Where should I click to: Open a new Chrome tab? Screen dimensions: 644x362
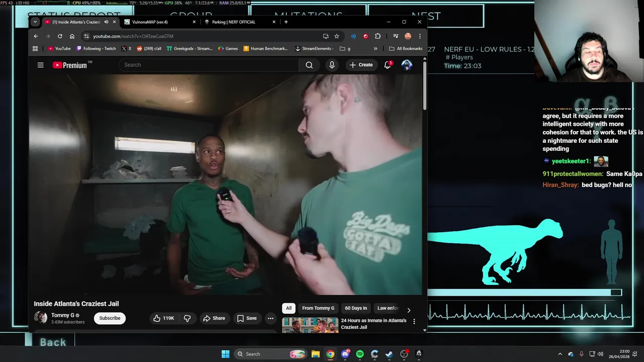[286, 22]
